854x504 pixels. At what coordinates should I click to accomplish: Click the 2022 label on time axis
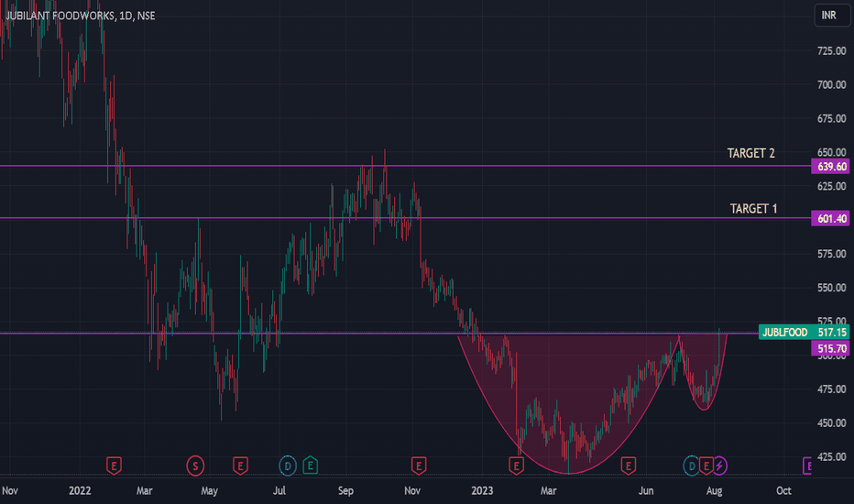tap(80, 490)
